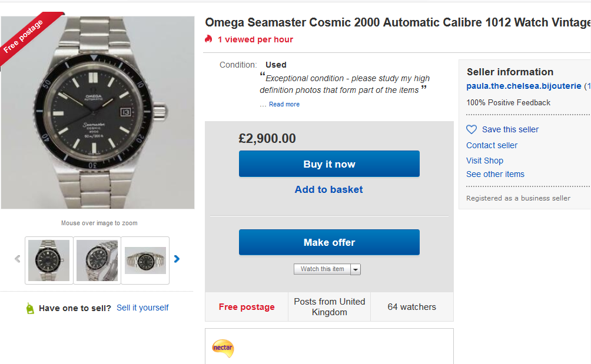Open the paula.the.chelsea.bijouterie seller profile
Image resolution: width=591 pixels, height=364 pixels.
pyautogui.click(x=523, y=86)
